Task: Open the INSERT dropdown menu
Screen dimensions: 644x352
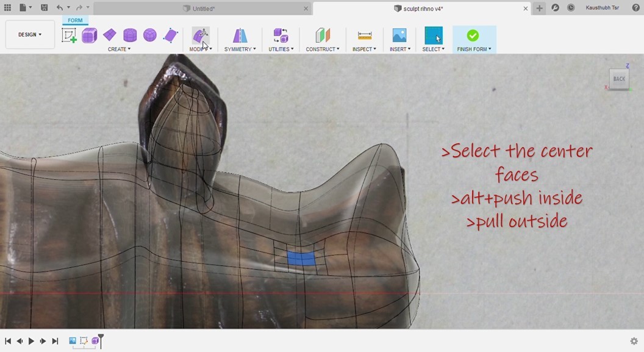Action: pos(399,49)
